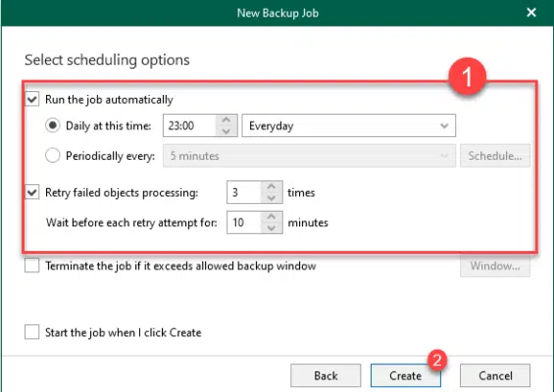The image size is (554, 392).
Task: Click the 23:00 time field
Action: pyautogui.click(x=189, y=125)
